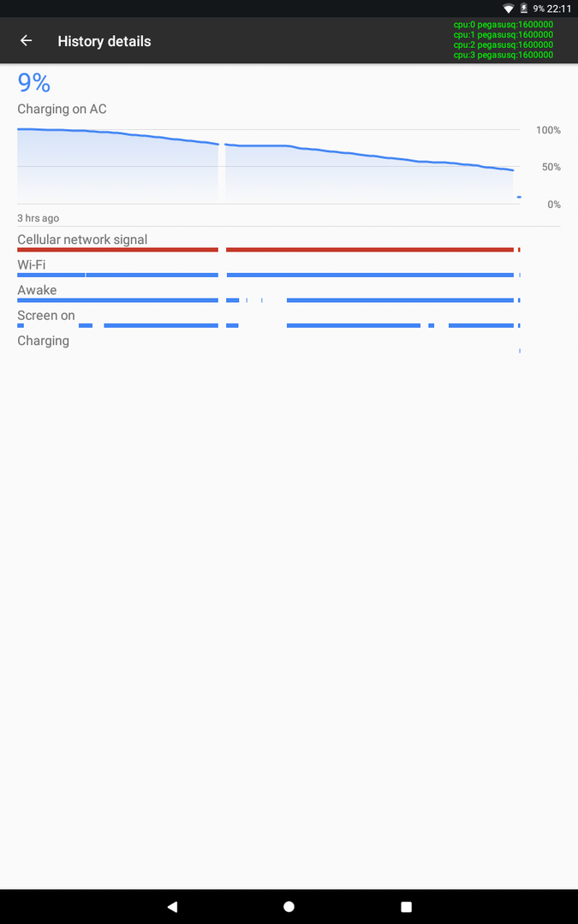Image resolution: width=578 pixels, height=924 pixels.
Task: Tap the Wi-Fi icon in the status bar
Action: pyautogui.click(x=509, y=9)
